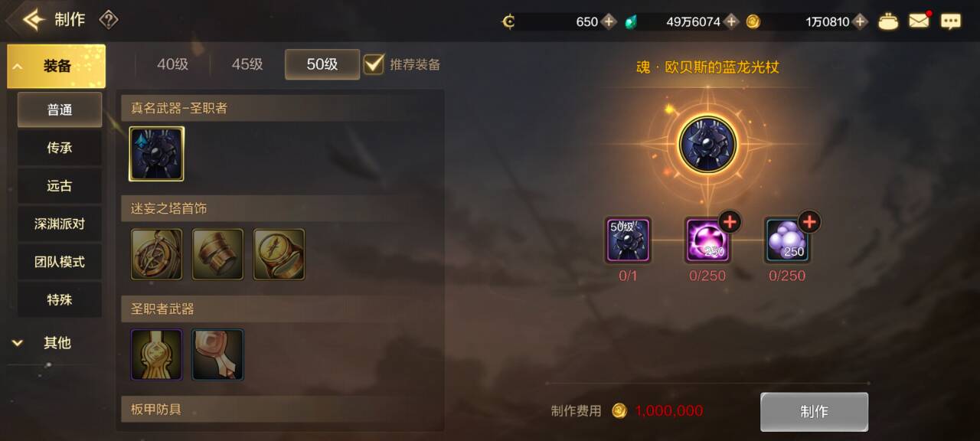Expand the 其他 category section

point(57,343)
